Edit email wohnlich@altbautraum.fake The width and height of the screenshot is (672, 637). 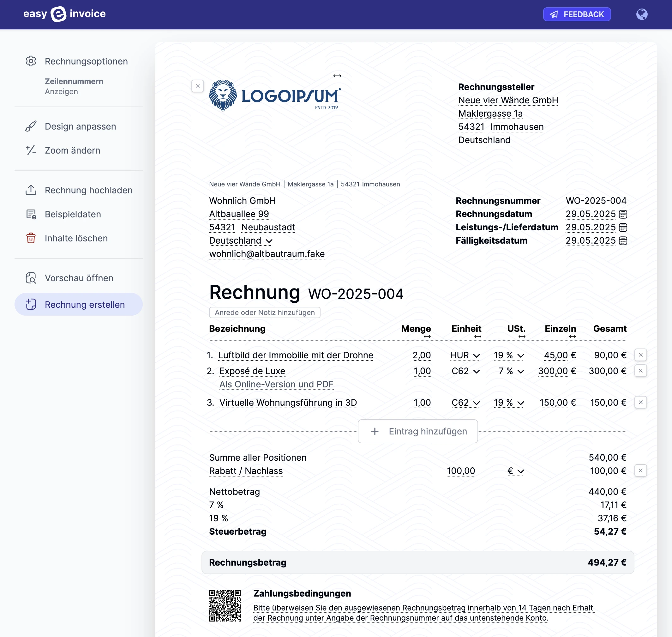coord(267,254)
